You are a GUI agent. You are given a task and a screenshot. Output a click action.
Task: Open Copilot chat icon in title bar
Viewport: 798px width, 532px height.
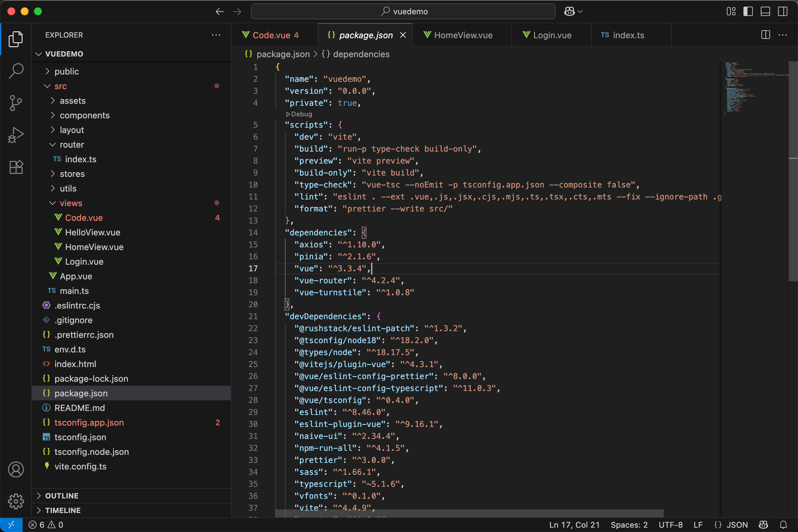[x=569, y=12]
